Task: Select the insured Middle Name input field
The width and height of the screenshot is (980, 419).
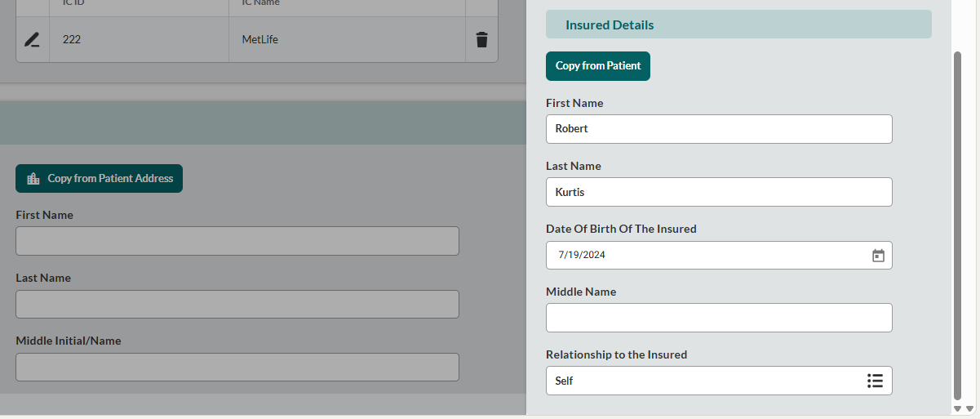Action: 718,318
